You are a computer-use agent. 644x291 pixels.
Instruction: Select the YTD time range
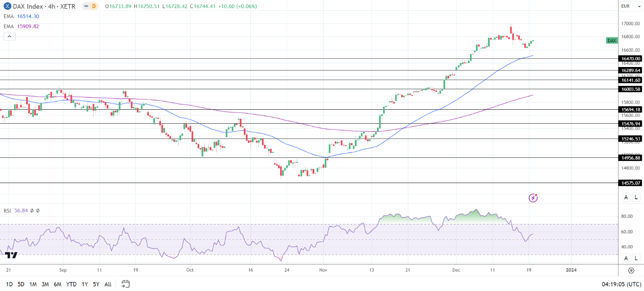[71, 284]
